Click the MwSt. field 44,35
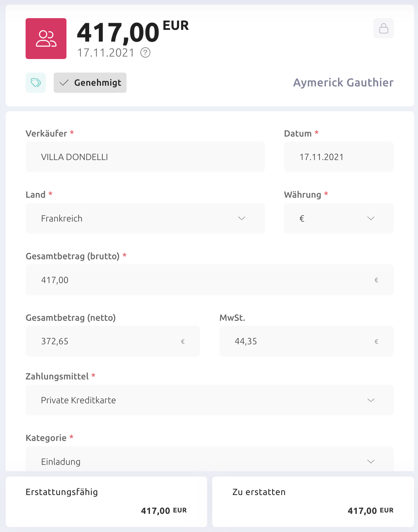Image resolution: width=418 pixels, height=532 pixels. (x=306, y=341)
